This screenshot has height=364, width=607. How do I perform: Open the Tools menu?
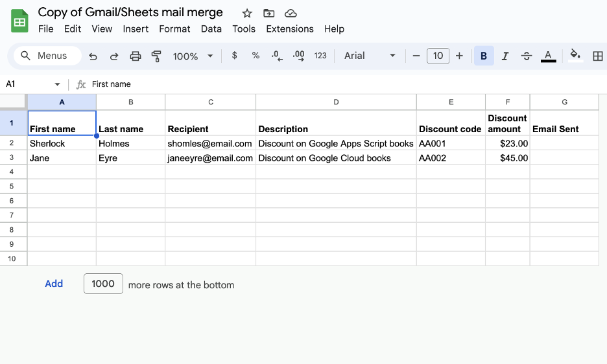coord(244,29)
